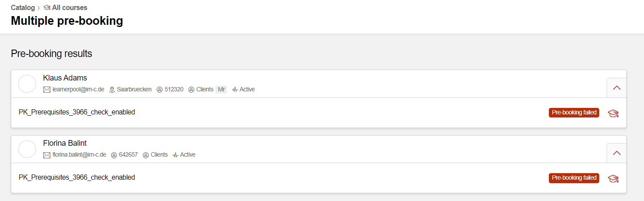
Task: Open Klaus Adams' PK_Prerequisites_3966_check_enabled course
Action: pos(77,112)
